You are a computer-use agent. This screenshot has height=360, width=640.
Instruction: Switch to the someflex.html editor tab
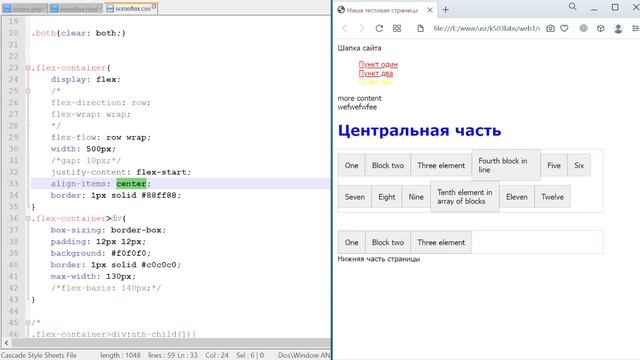tap(76, 9)
